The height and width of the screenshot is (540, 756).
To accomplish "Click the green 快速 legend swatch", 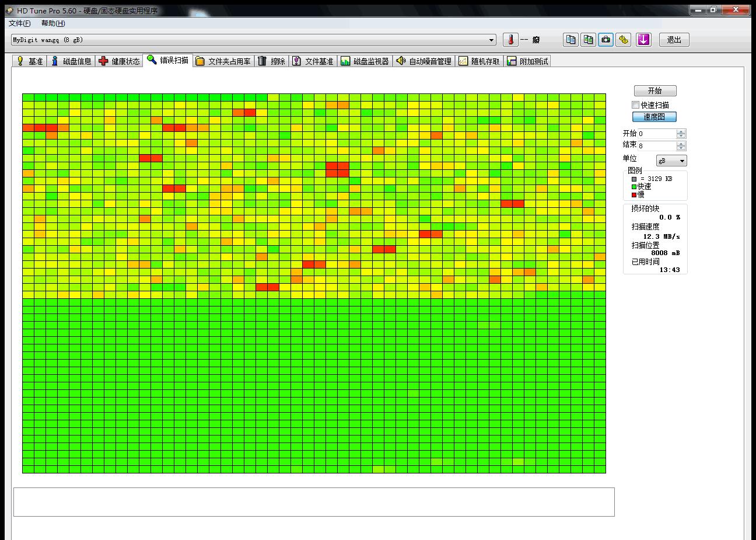I will (634, 187).
